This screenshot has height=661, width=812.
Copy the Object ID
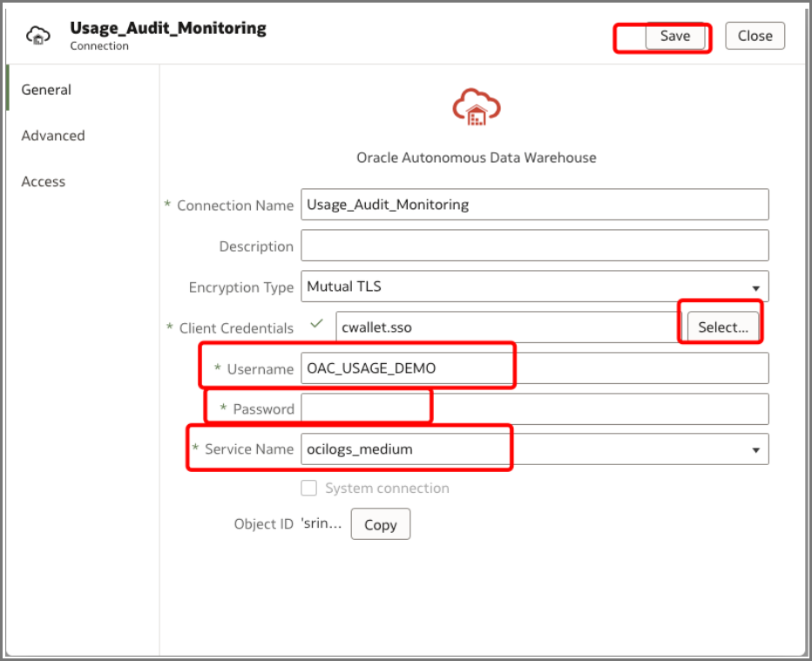(x=381, y=524)
